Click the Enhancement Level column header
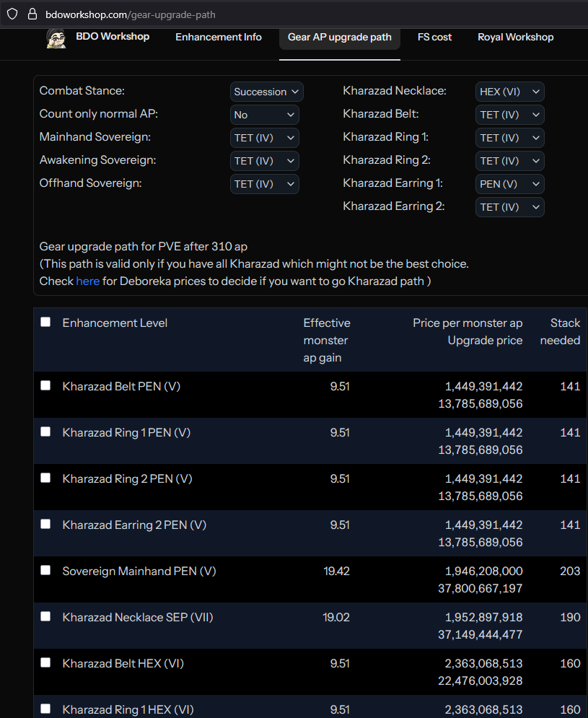Image resolution: width=588 pixels, height=718 pixels. pyautogui.click(x=115, y=323)
